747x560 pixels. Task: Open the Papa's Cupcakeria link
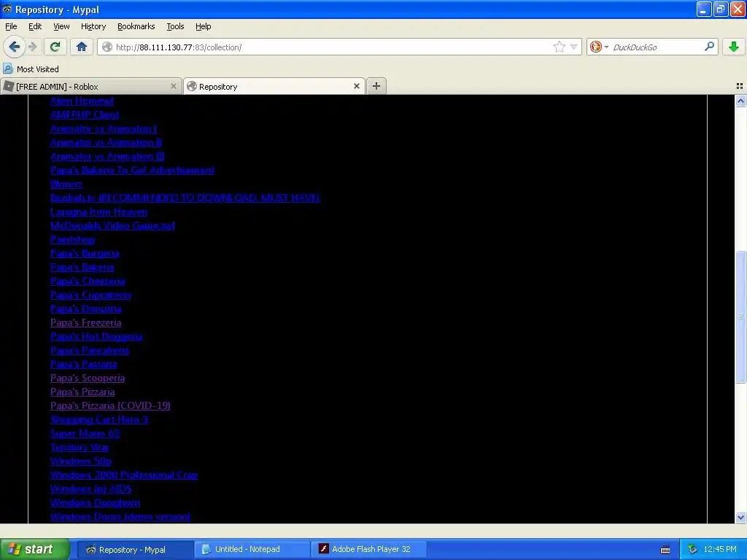pyautogui.click(x=90, y=295)
